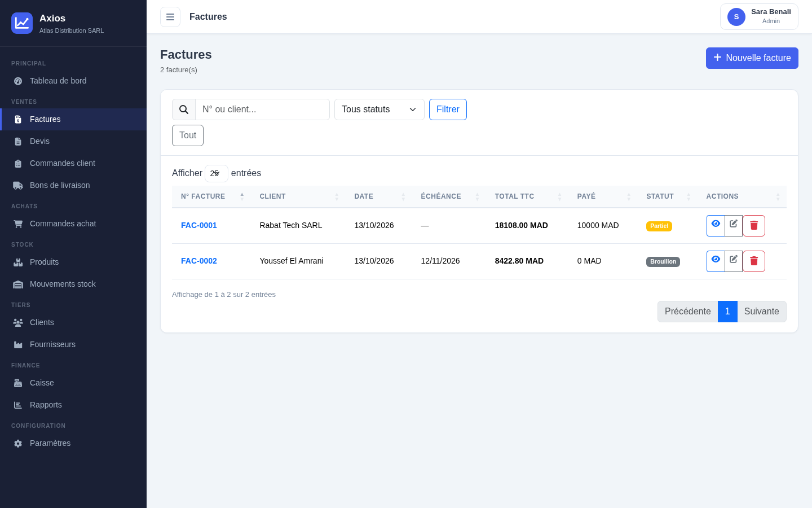Open Paramètres settings
Viewport: 812px width, 508px height.
coord(73,443)
